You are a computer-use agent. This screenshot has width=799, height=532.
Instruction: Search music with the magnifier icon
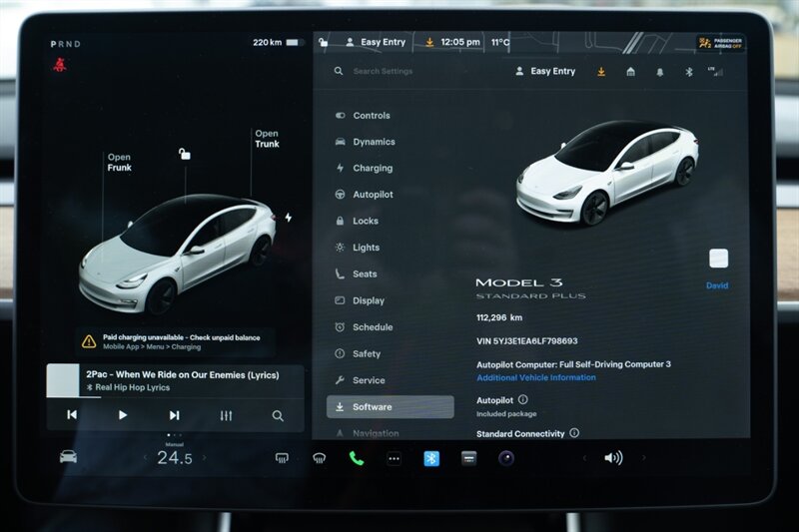coord(278,415)
